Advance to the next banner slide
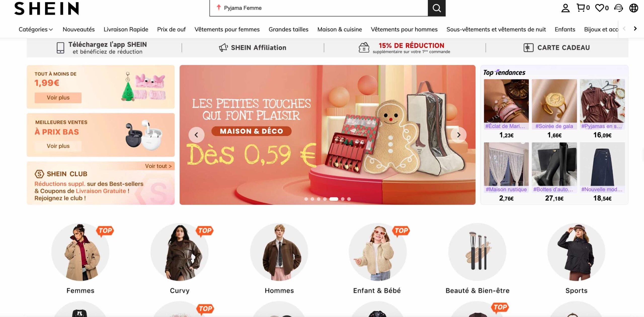 click(459, 135)
